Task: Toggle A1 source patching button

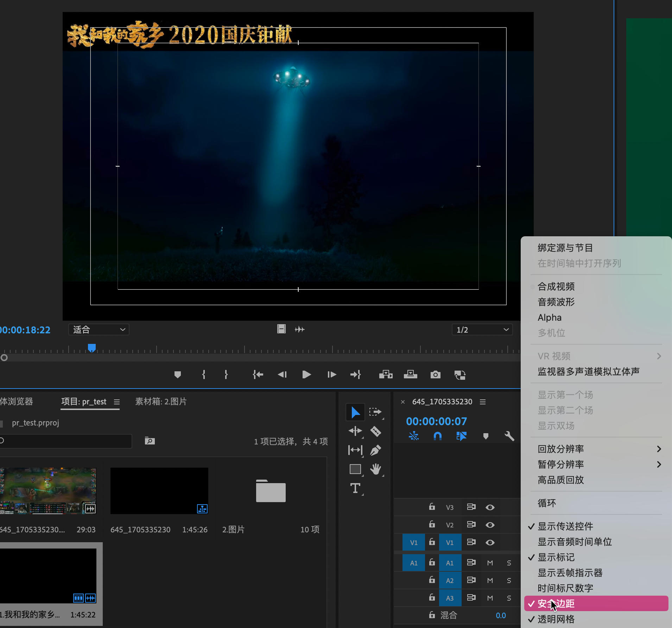Action: [x=414, y=563]
